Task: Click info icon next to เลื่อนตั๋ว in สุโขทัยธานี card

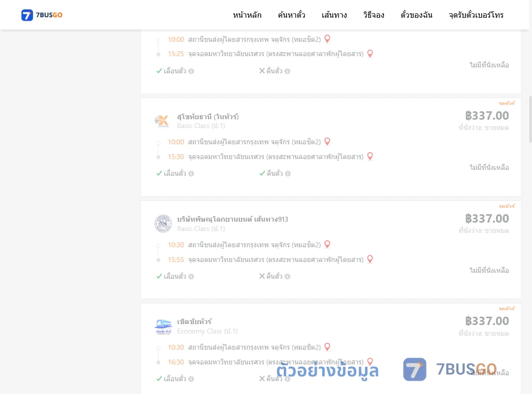Action: [x=191, y=174]
